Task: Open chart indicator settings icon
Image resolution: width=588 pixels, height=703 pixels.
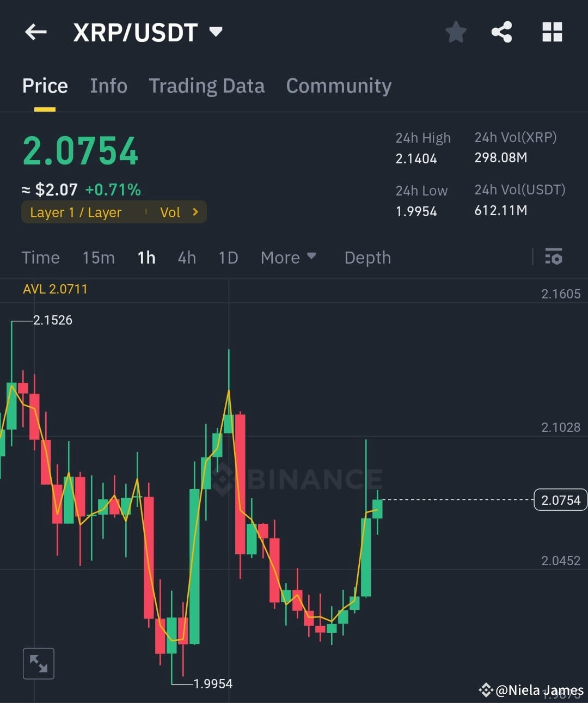Action: pyautogui.click(x=553, y=257)
